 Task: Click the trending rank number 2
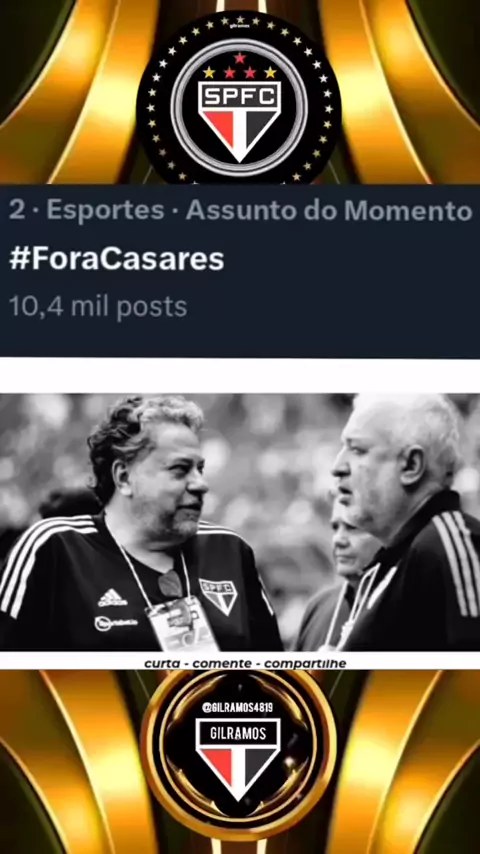pos(17,211)
